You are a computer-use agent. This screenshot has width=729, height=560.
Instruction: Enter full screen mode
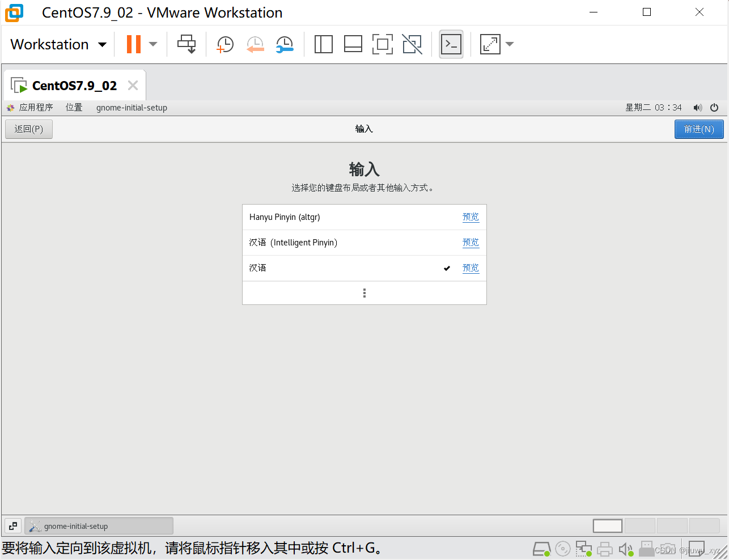pyautogui.click(x=383, y=44)
